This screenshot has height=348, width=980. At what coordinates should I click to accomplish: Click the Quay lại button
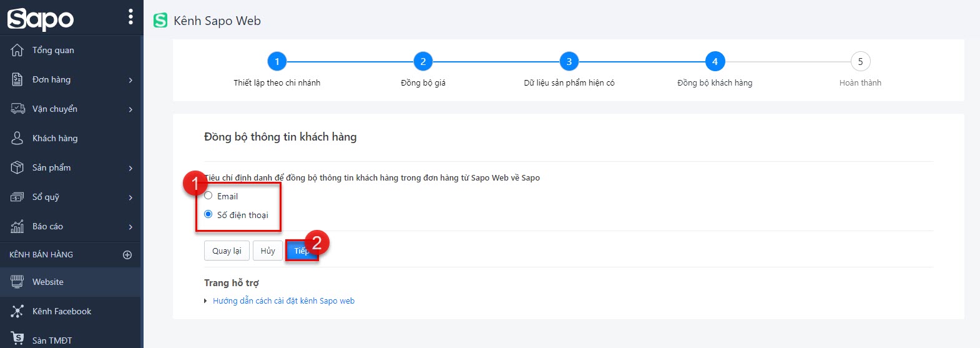(x=227, y=251)
